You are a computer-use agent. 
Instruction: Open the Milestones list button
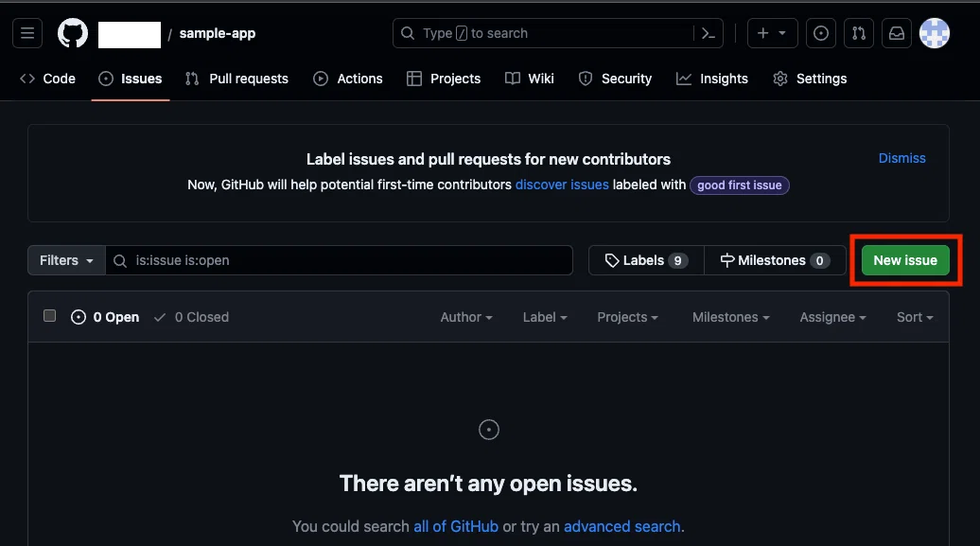point(775,260)
